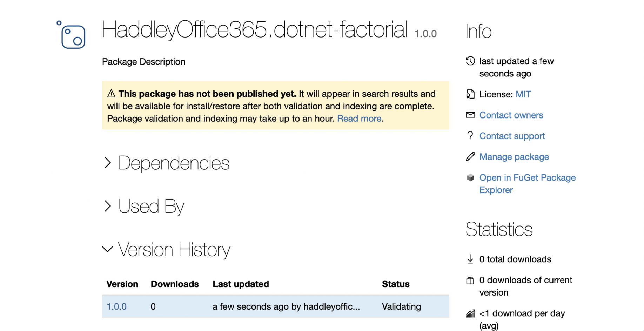Open the Contact support link

[x=512, y=136]
